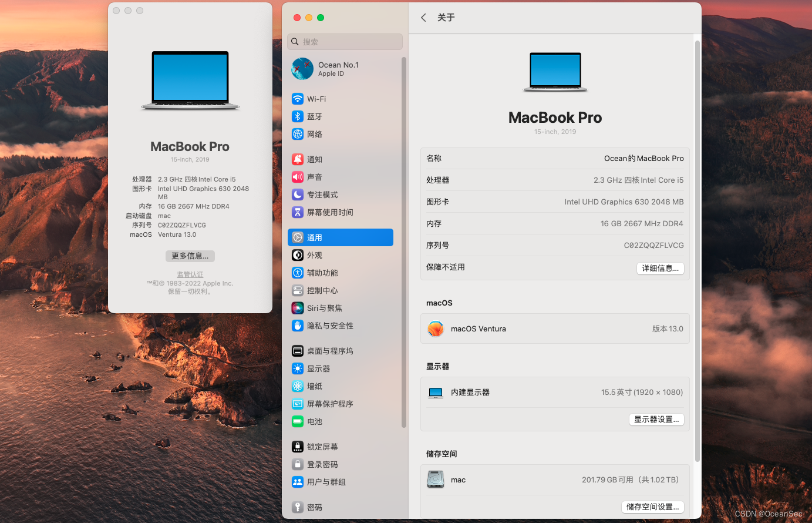Click the Notifications (通知) bell icon
812x523 pixels.
(298, 159)
